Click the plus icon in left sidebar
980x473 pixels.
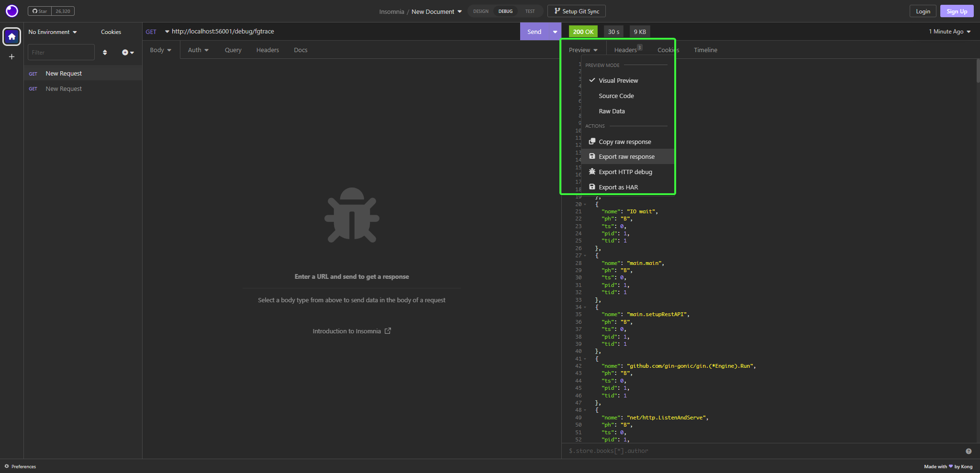[11, 57]
